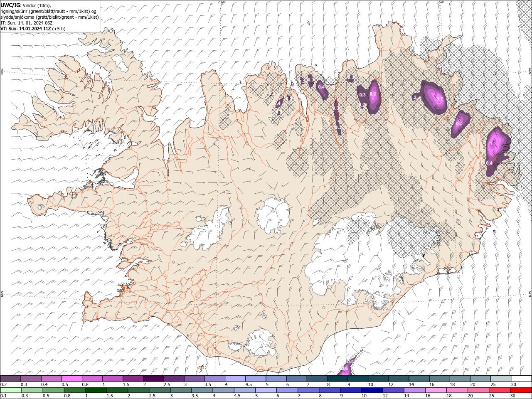The height and width of the screenshot is (399, 532).
Task: Click the snow-scale swatch labeled 0.2
Action: tap(10, 379)
